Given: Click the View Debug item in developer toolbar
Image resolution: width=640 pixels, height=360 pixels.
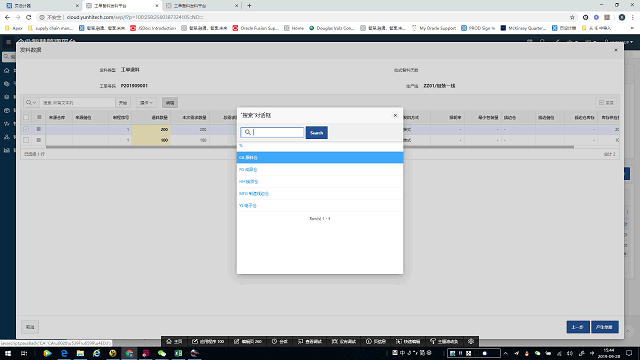Looking at the screenshot, I should (310, 341).
